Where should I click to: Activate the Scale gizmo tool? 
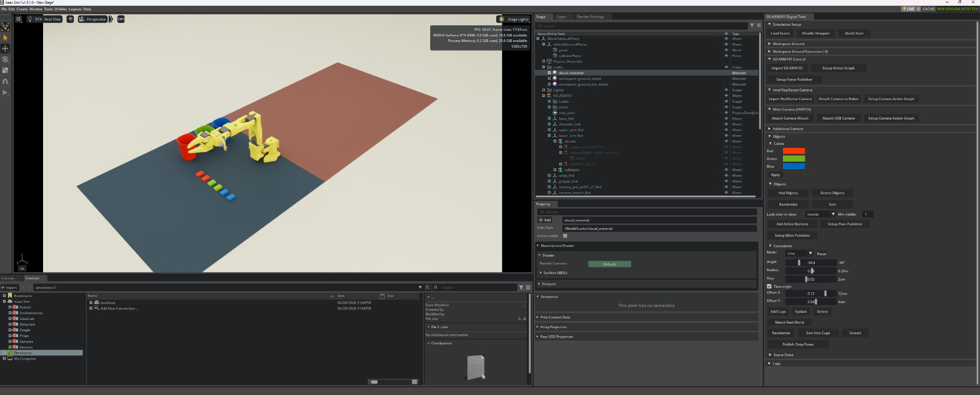(5, 71)
